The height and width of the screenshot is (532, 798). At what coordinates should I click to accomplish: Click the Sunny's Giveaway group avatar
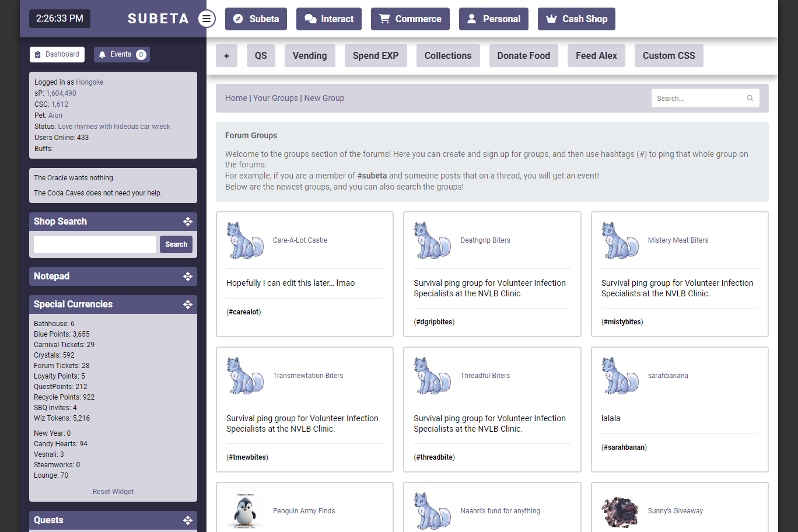tap(620, 511)
